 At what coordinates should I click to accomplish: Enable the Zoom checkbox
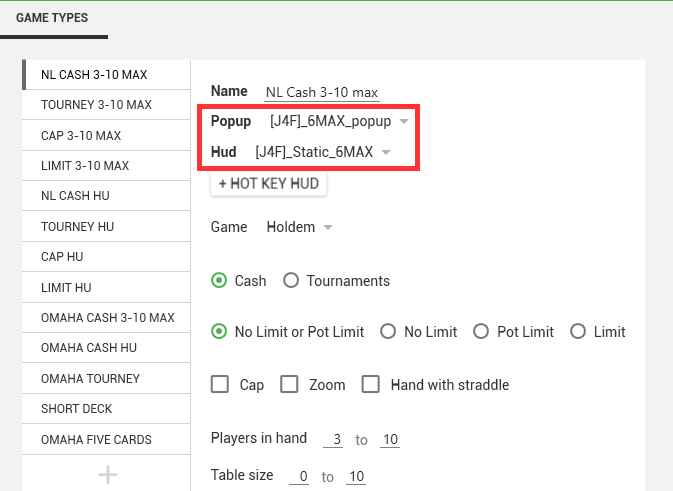click(289, 384)
